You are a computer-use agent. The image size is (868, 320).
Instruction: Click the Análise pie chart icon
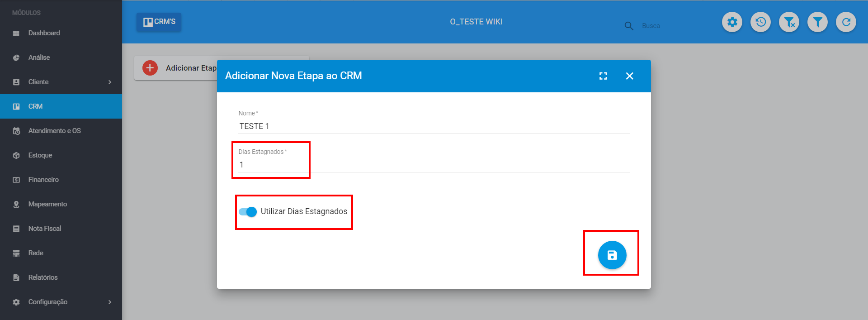click(16, 57)
